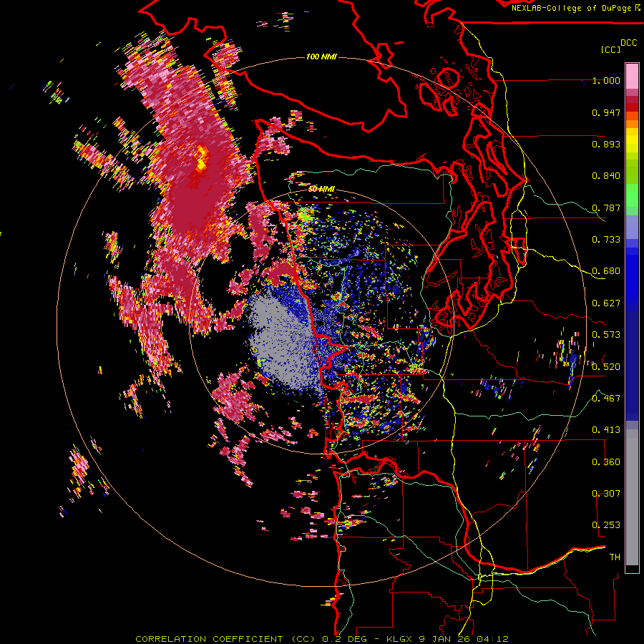Select the 0.520 scale value

[x=606, y=367]
